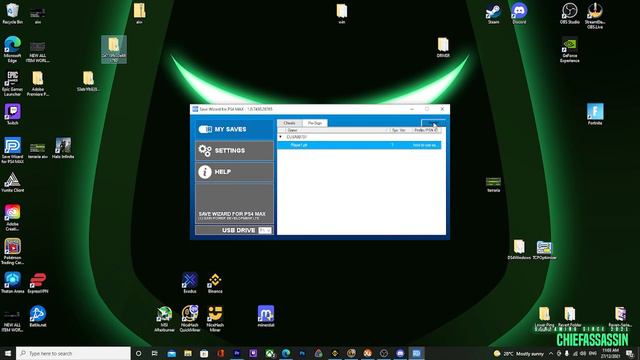Open Thetan Arena desktop shortcut
This screenshot has height=360, width=640.
[x=12, y=283]
